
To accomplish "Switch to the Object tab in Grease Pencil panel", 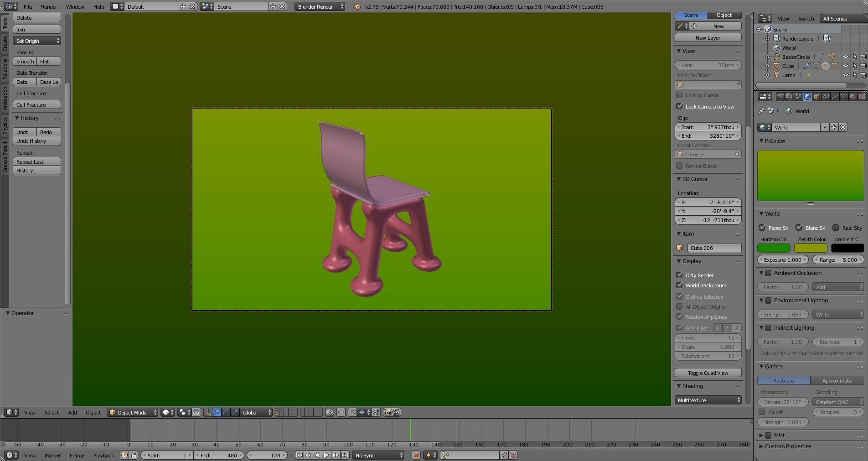I will pos(724,15).
